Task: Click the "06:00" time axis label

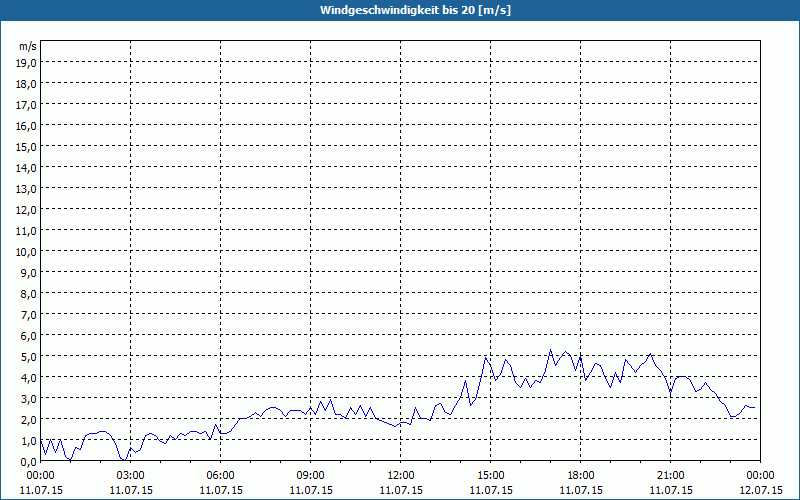Action: click(220, 476)
